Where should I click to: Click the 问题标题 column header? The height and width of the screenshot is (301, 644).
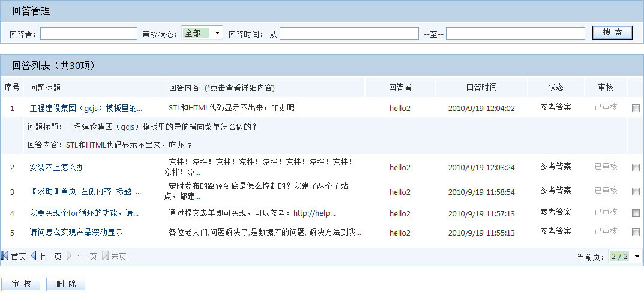(45, 88)
